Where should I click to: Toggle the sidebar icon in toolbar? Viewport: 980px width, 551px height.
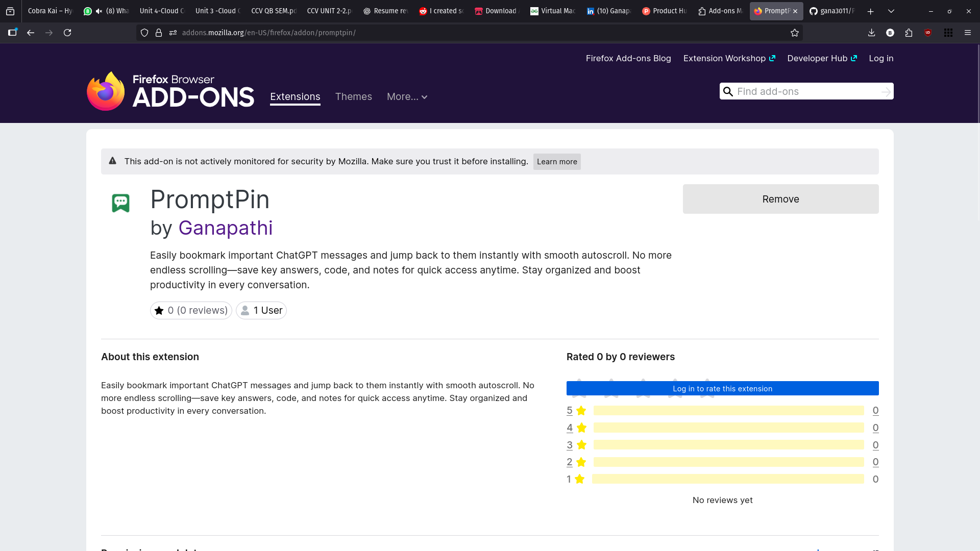(12, 33)
